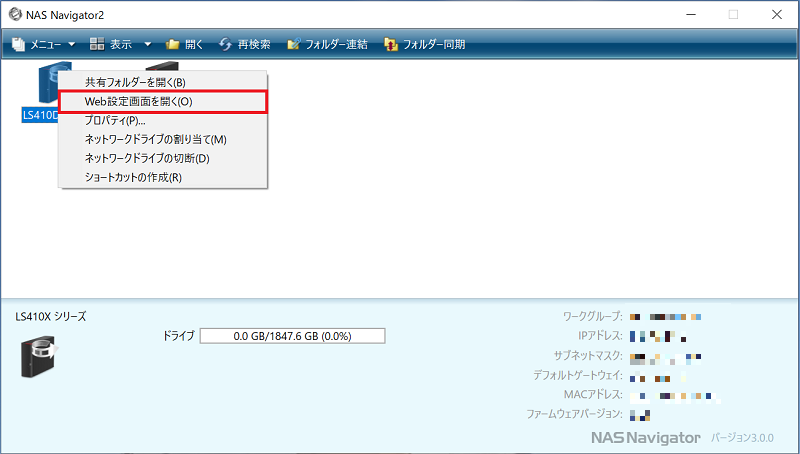
Task: Click the ドライブ usage bar 0.0 GB/1847.6 GB
Action: 292,336
